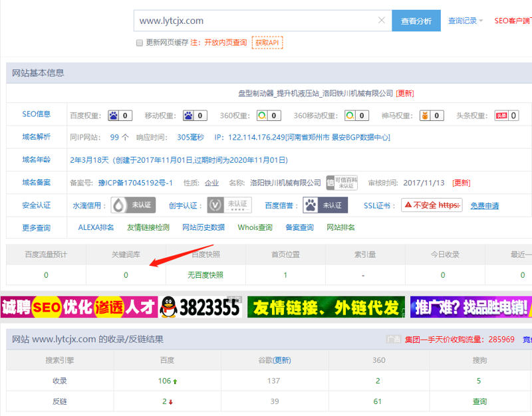The height and width of the screenshot is (416, 532).
Task: Click the 可信百科 未认证 badge icon
Action: [342, 183]
